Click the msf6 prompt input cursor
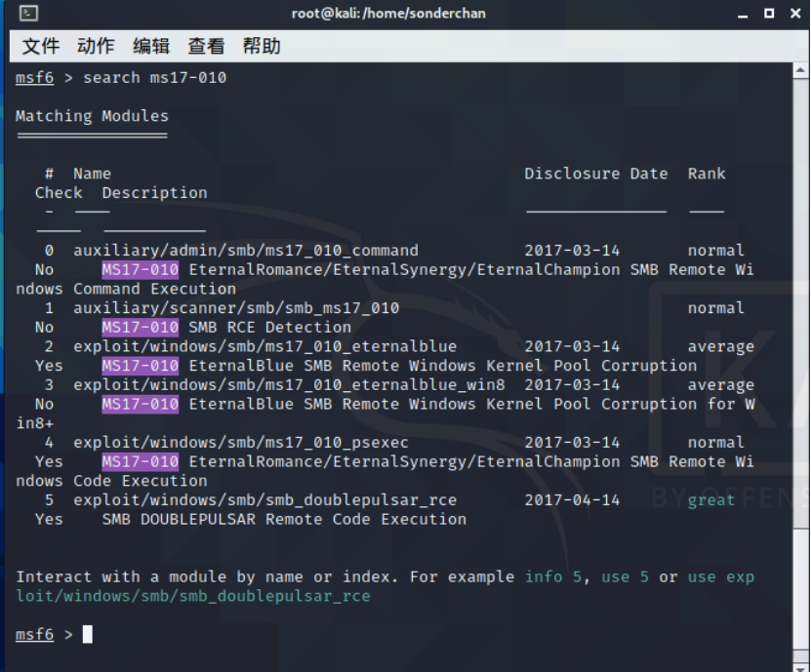Image resolution: width=811 pixels, height=672 pixels. click(88, 634)
